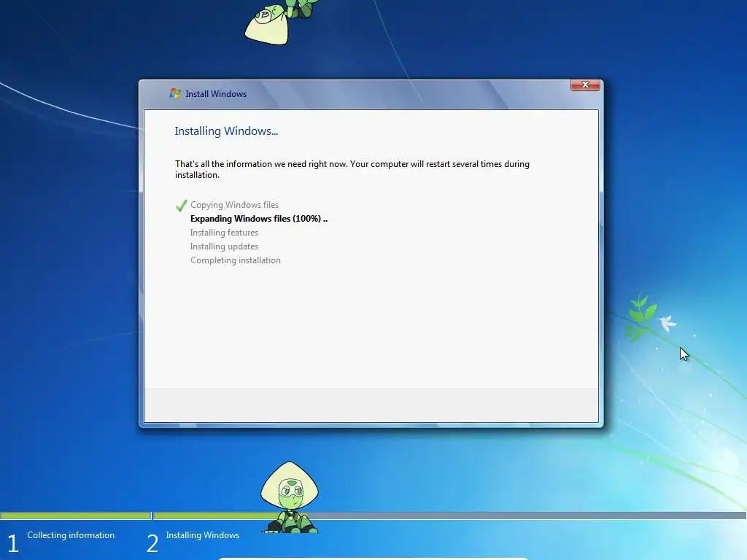Click the 'Completing installation' step
Screen dimensions: 747x560
click(236, 260)
